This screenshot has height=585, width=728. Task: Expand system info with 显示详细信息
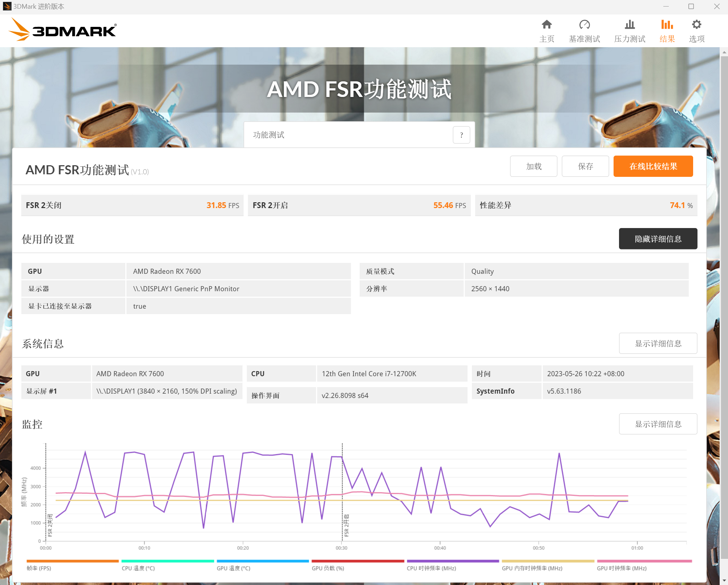tap(658, 343)
